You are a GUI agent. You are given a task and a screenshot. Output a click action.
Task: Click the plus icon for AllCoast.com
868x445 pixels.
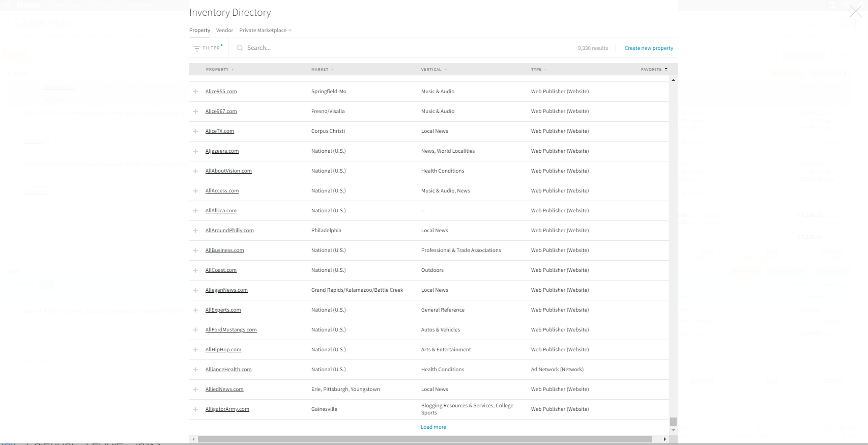click(x=195, y=270)
